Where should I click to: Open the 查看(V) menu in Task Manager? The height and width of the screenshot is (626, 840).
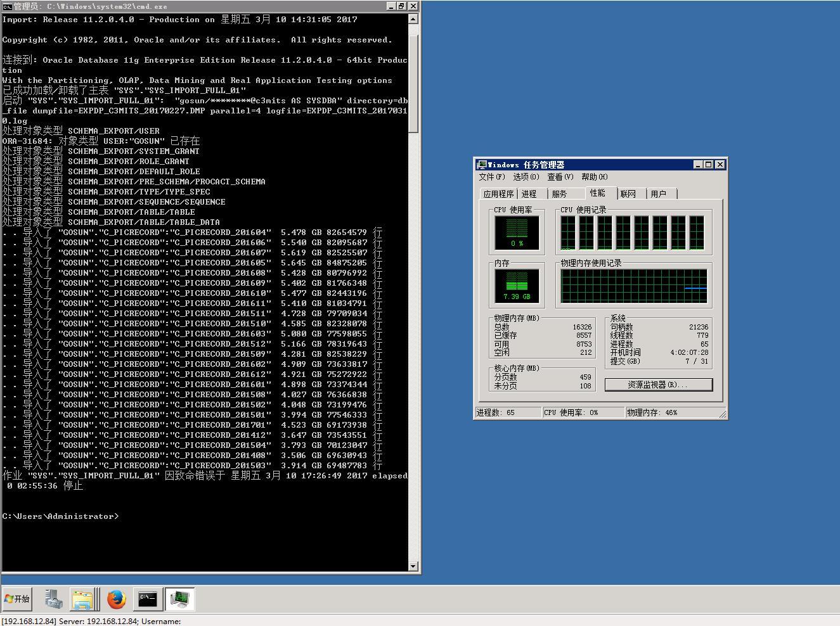coord(560,177)
